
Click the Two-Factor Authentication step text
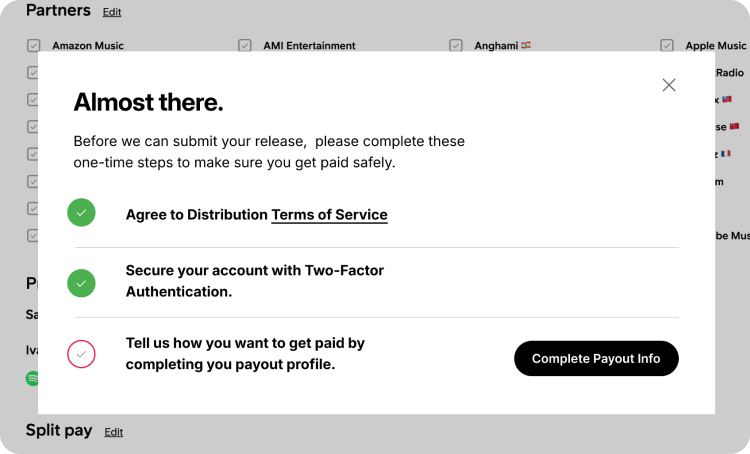pos(254,281)
